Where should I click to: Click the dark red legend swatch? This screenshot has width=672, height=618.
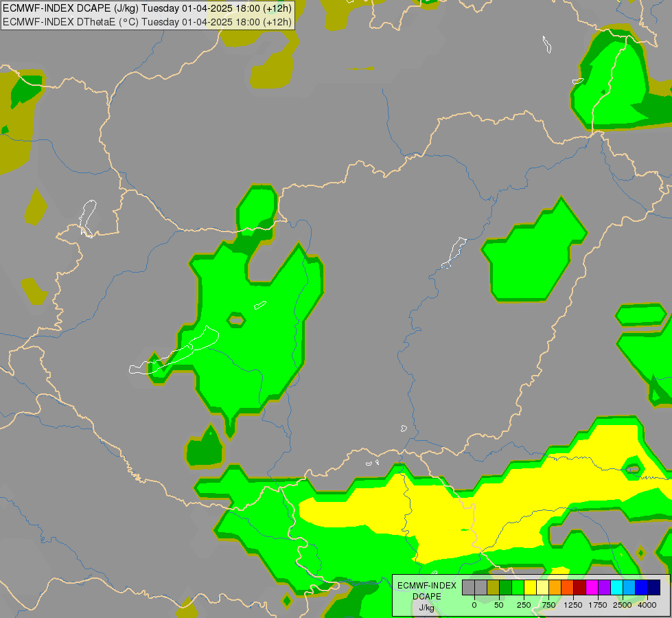(580, 588)
